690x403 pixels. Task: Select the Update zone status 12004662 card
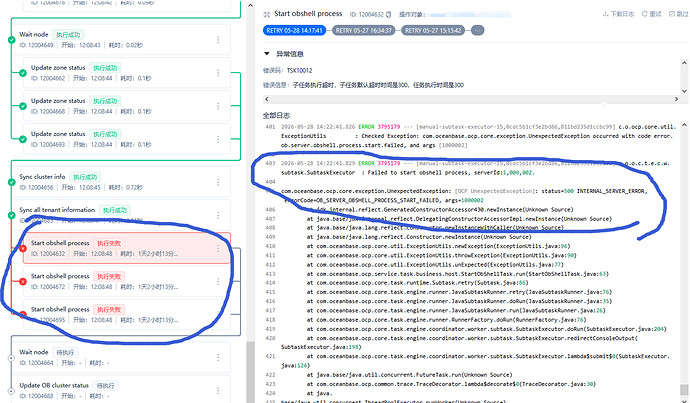(x=126, y=73)
